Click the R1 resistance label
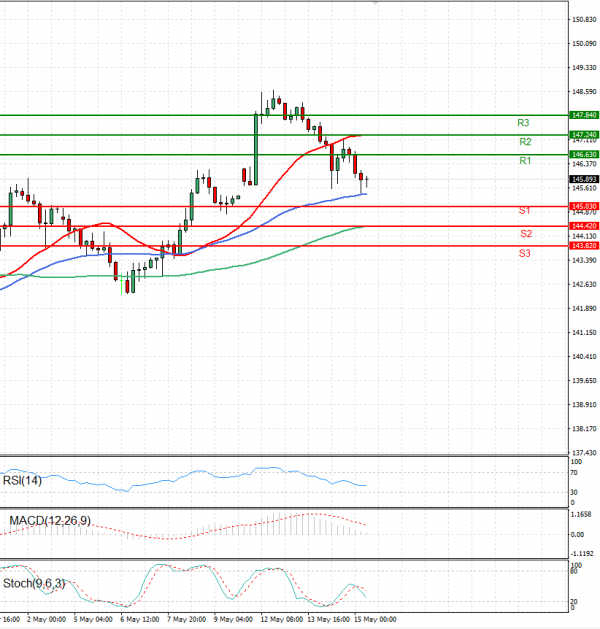 (x=524, y=161)
